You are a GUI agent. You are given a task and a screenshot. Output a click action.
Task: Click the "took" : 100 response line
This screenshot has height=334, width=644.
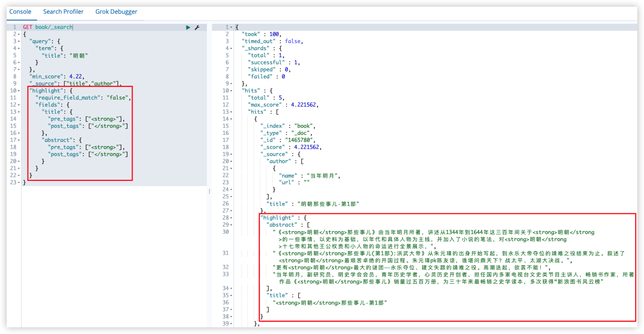click(x=261, y=34)
